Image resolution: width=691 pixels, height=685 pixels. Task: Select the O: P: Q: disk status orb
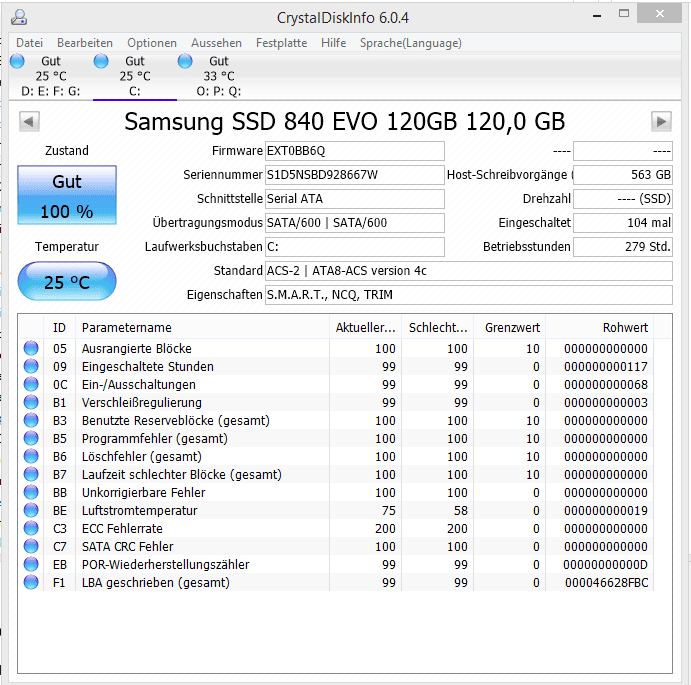[x=185, y=61]
